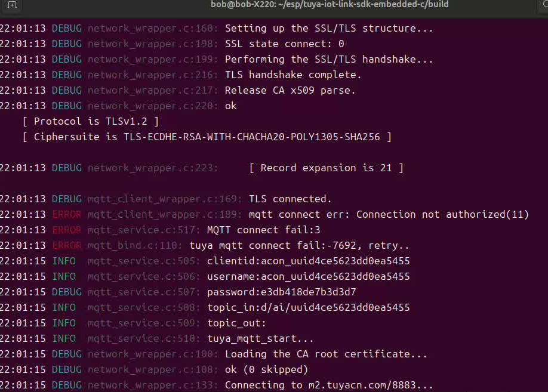Click the 'Connection not authorized(11)' error text
The width and height of the screenshot is (548, 392).
442,214
